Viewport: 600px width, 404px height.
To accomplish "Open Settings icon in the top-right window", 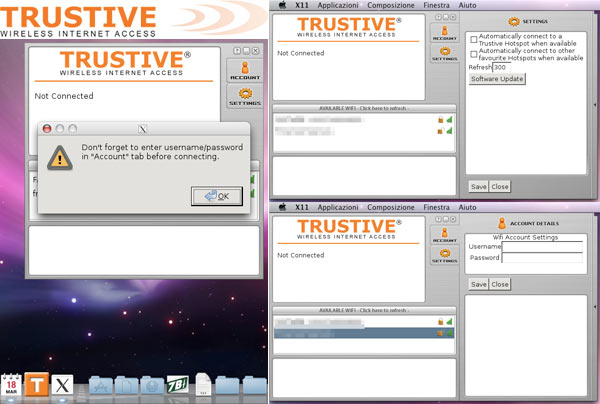I will [x=443, y=51].
